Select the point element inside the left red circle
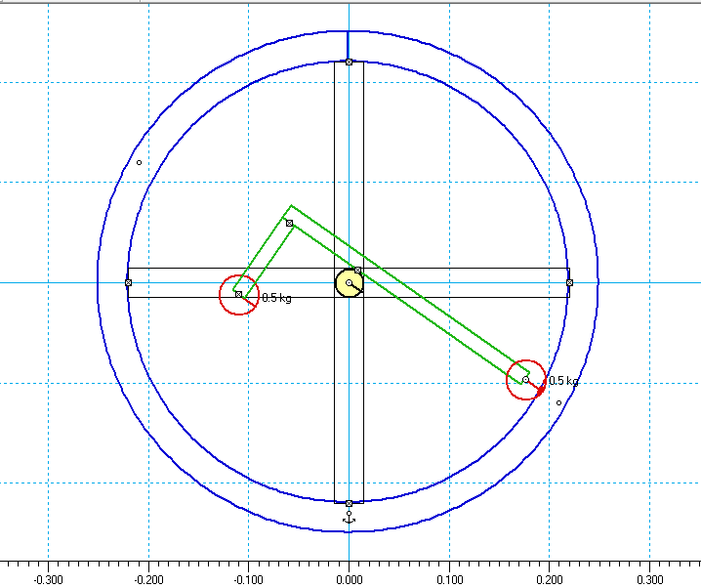Screen dimensions: 701x588 [239, 294]
